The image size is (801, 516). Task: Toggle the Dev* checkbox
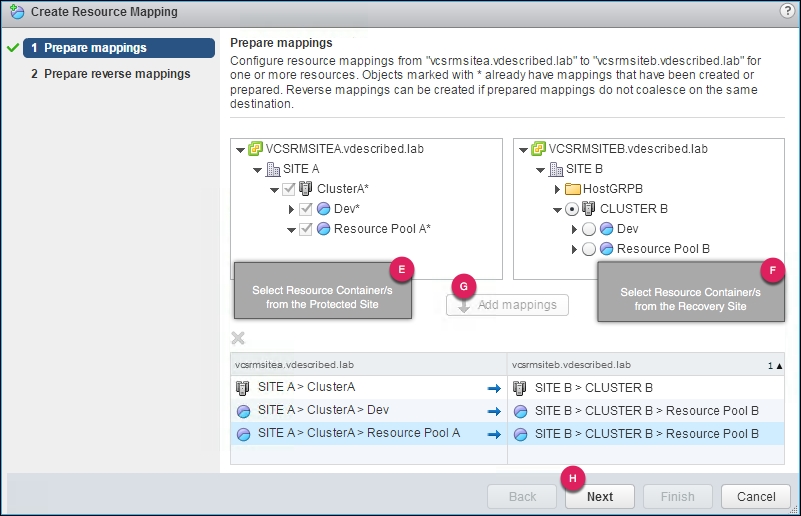coord(305,209)
